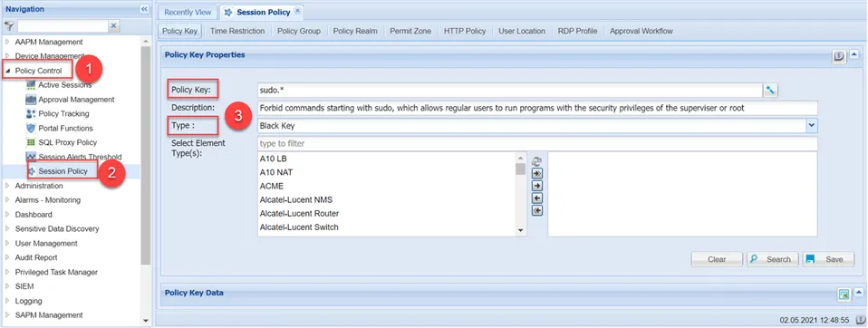The width and height of the screenshot is (868, 328).
Task: Move selected element type right with single arrow
Action: click(536, 186)
